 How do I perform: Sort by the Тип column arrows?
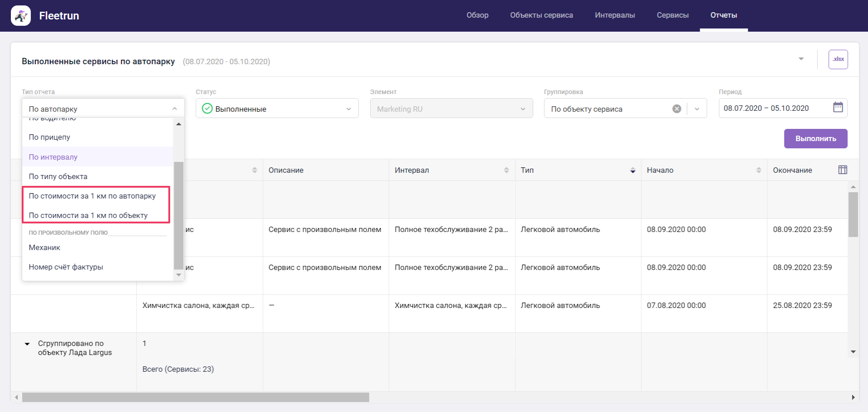coord(632,170)
